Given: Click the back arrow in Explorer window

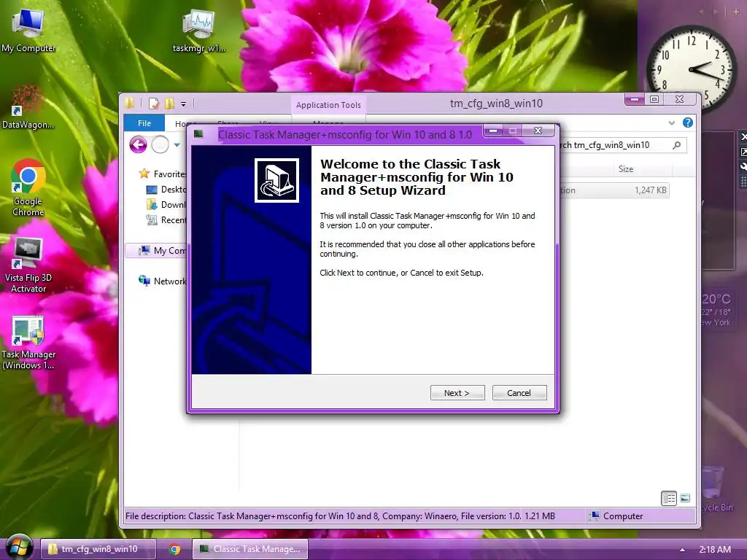Looking at the screenshot, I should pos(138,145).
